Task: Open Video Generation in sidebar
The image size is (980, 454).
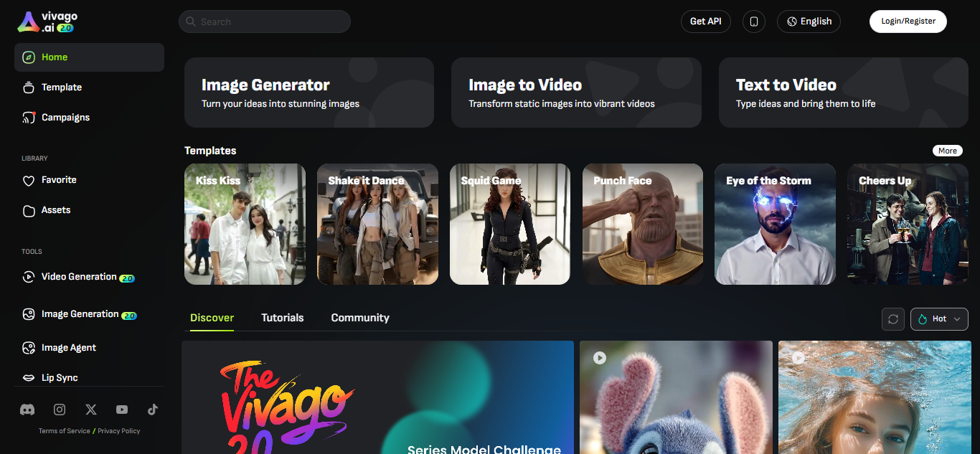Action: click(79, 277)
